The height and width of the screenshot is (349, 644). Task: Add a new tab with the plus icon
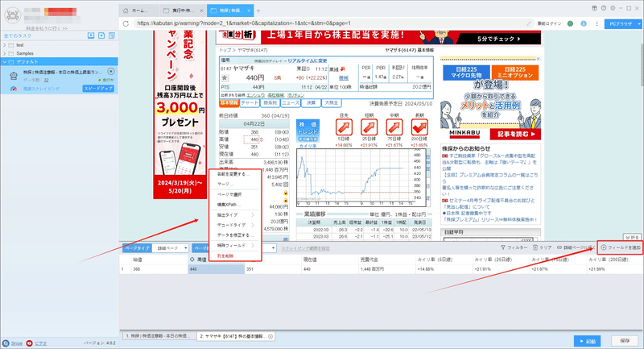pos(258,10)
